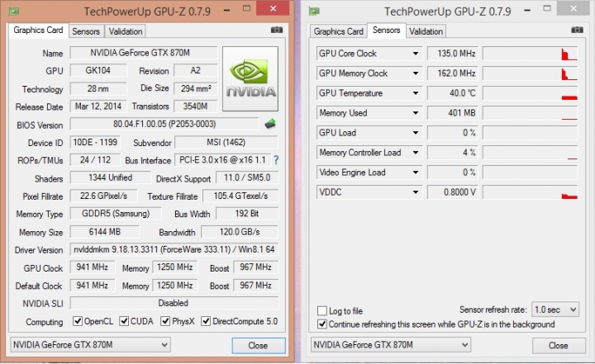Switch to Sensors tab in the left window

tap(86, 31)
